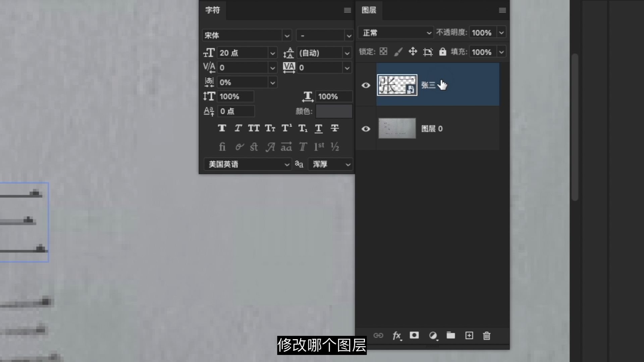Screen dimensions: 644x362
Task: Lock all with the padlock icon
Action: tap(443, 52)
